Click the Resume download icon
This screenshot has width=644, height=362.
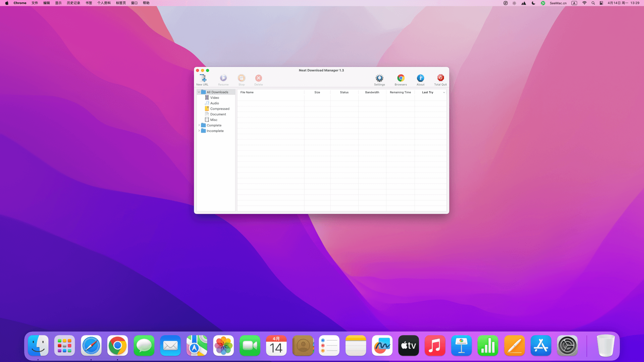[x=223, y=78]
